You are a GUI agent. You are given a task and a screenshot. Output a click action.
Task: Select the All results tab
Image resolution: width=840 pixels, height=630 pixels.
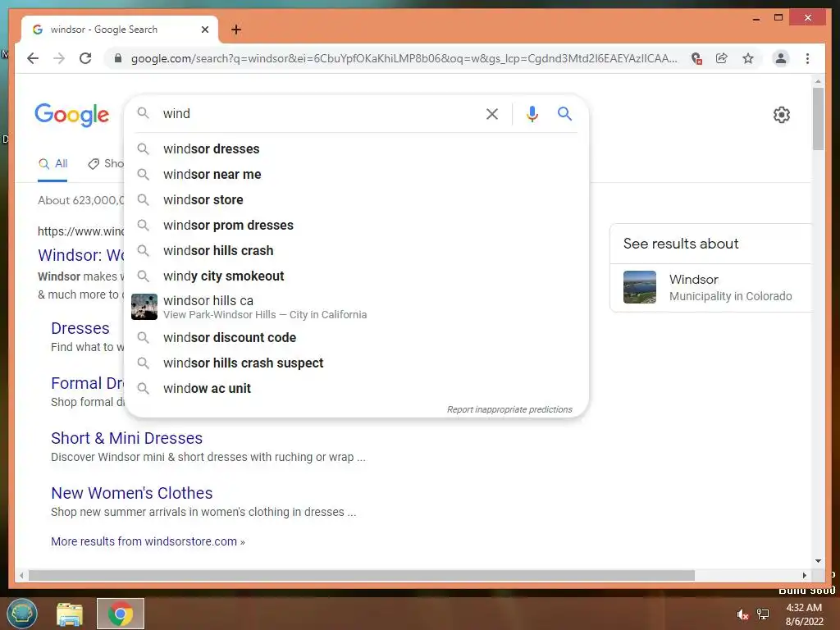click(x=52, y=164)
